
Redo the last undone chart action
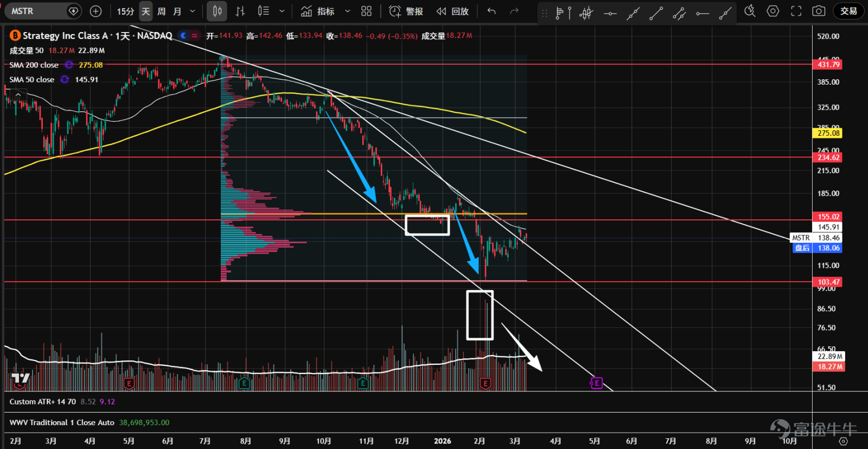click(x=514, y=11)
